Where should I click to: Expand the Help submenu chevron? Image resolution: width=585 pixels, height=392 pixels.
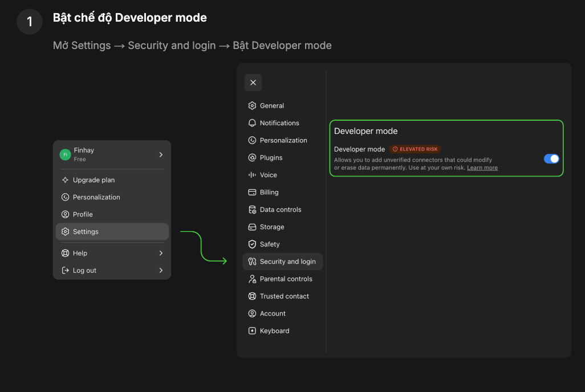coord(161,253)
